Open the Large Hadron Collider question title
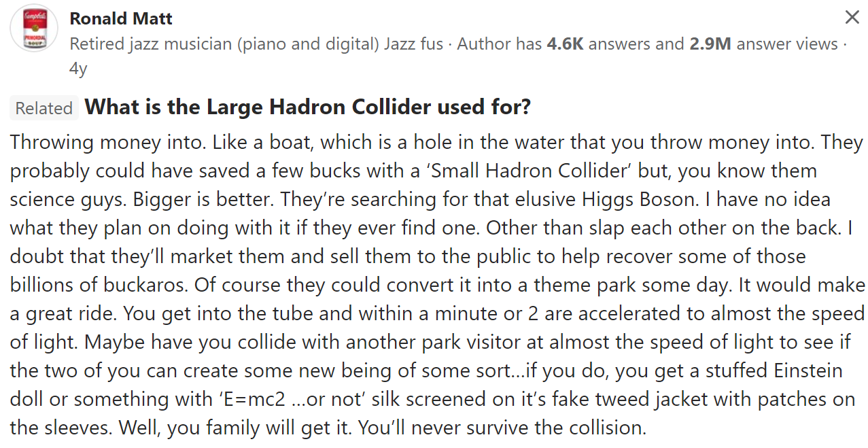 point(308,107)
